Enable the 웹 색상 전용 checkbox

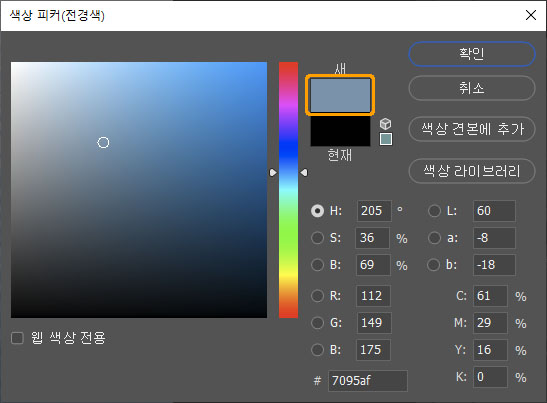pyautogui.click(x=17, y=338)
